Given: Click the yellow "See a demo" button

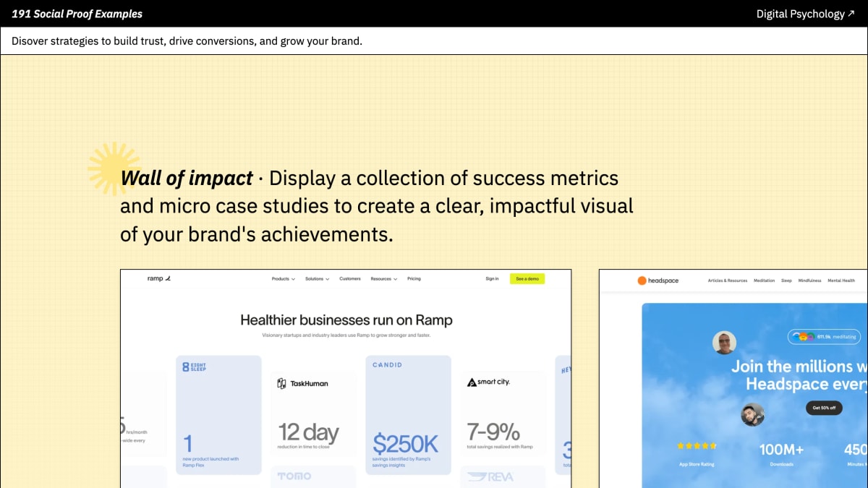Looking at the screenshot, I should [x=527, y=278].
